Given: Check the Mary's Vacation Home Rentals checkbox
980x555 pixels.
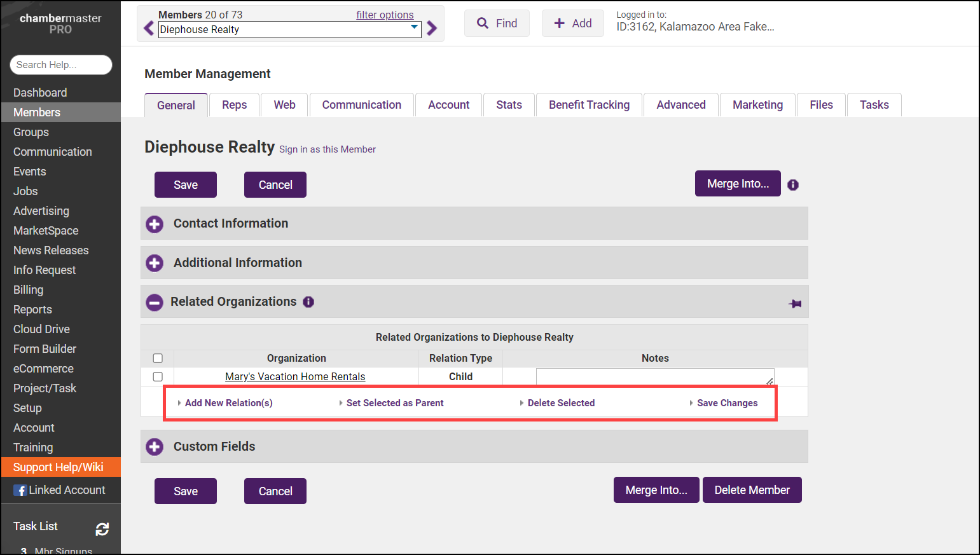Looking at the screenshot, I should 158,377.
